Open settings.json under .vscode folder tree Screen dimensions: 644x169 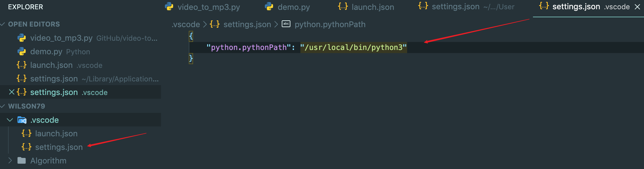59,147
